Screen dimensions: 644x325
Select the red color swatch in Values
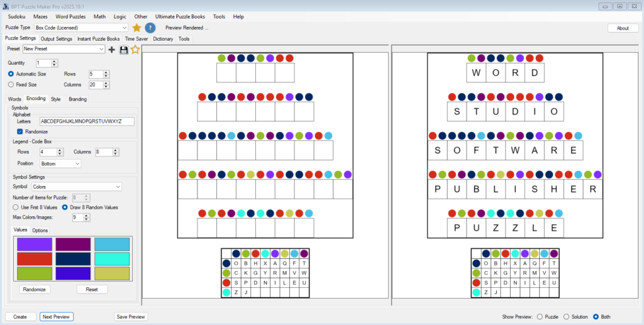(34, 258)
